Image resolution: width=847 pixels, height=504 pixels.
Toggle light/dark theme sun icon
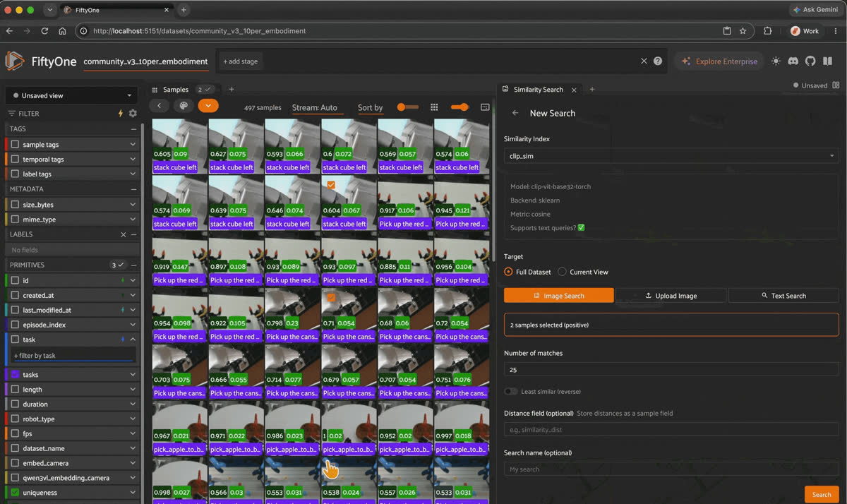776,61
